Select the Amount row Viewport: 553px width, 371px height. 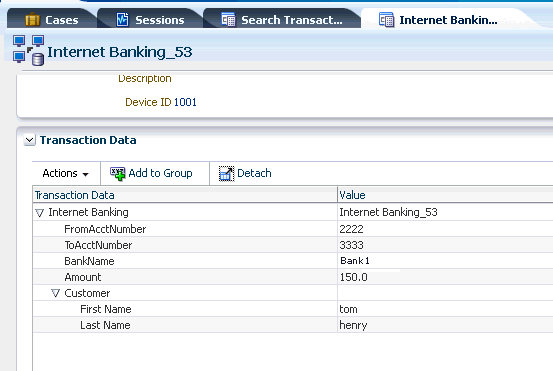[x=293, y=277]
